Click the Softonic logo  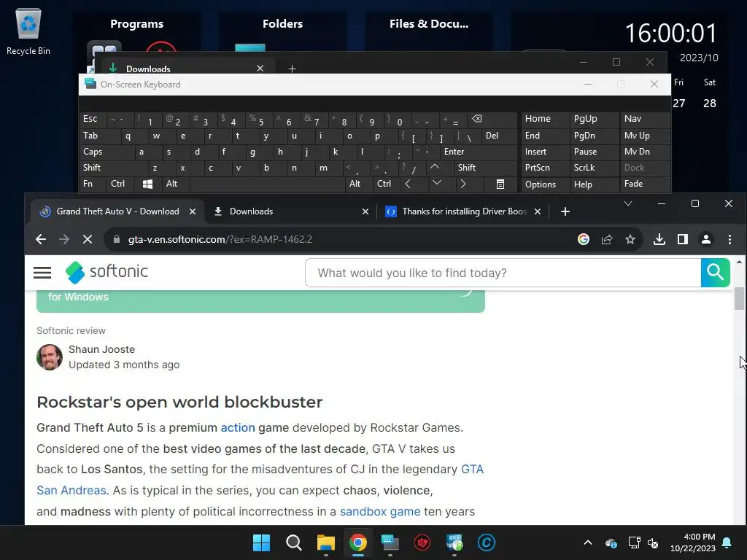click(107, 272)
